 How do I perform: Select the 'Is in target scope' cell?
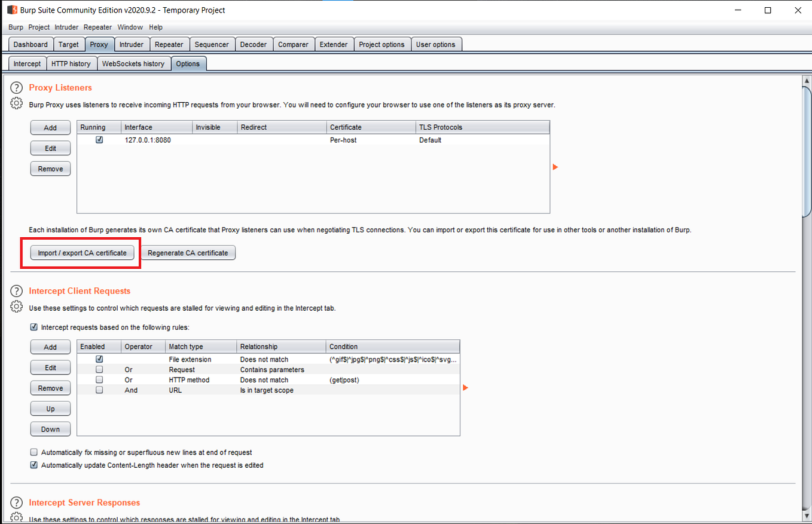[281, 390]
